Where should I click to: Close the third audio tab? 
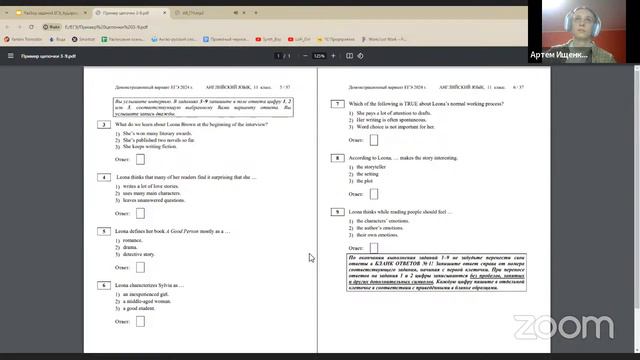point(244,13)
